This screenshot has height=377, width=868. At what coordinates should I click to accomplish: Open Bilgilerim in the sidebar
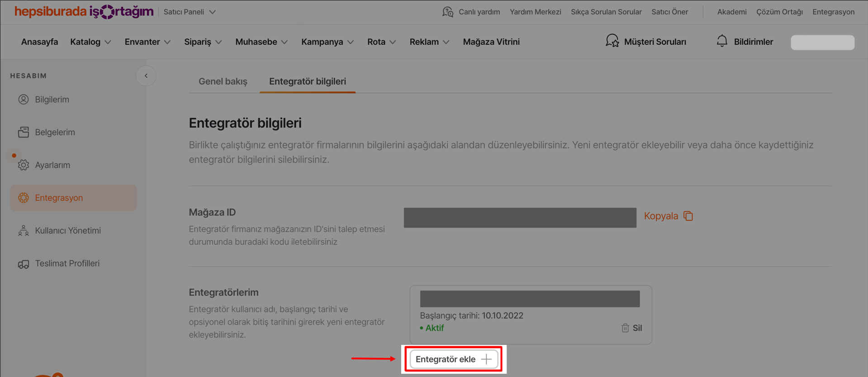pyautogui.click(x=52, y=100)
